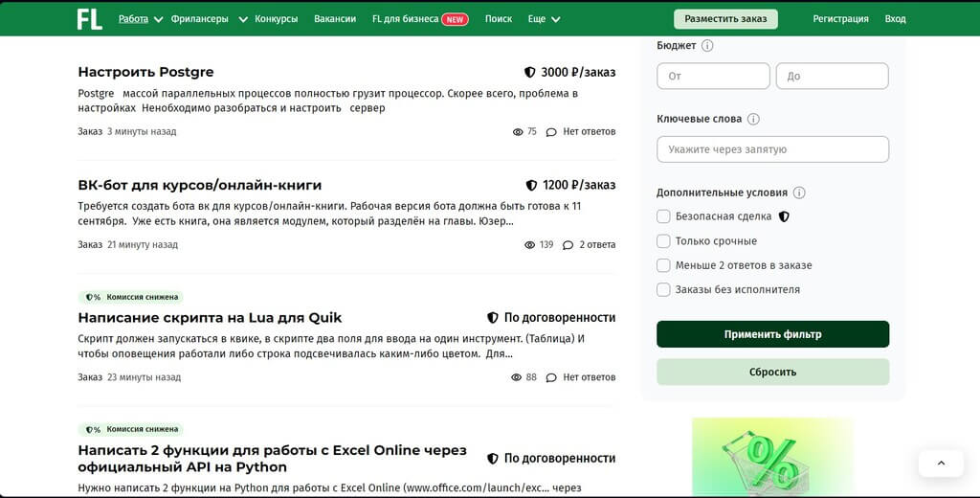The image size is (980, 498).
Task: Click the Разместить заказ button
Action: pos(725,19)
